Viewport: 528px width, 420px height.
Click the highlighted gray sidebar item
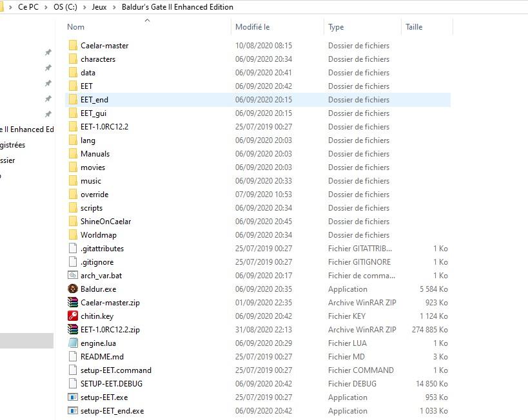point(26,341)
